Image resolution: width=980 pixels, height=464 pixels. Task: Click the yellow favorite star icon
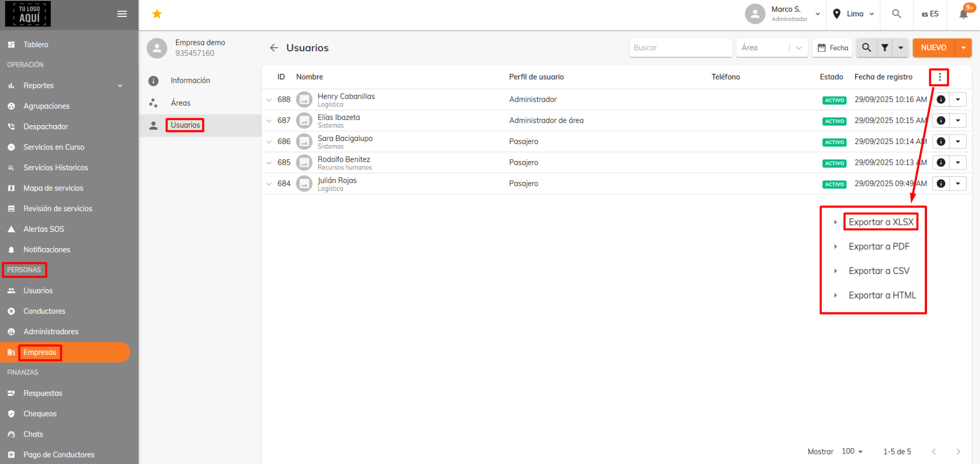[x=157, y=14]
